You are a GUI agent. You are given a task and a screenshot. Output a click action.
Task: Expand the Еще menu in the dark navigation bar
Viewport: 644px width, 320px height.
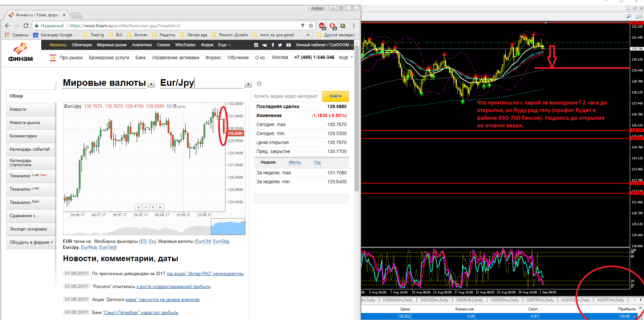(x=224, y=45)
